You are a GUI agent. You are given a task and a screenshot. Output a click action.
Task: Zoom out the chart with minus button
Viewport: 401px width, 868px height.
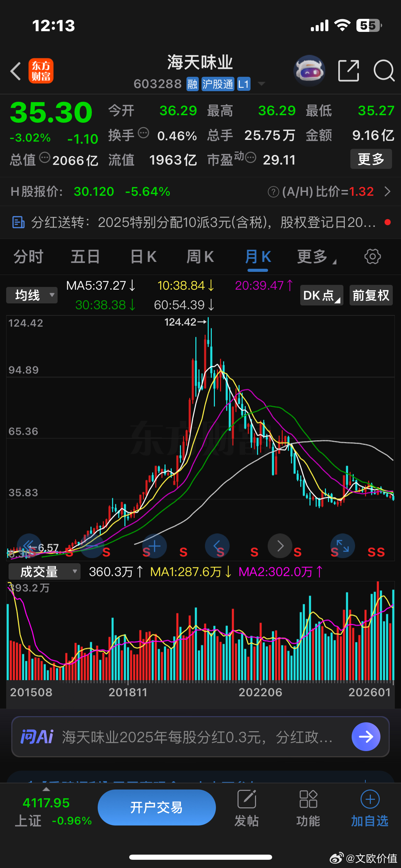(92, 546)
